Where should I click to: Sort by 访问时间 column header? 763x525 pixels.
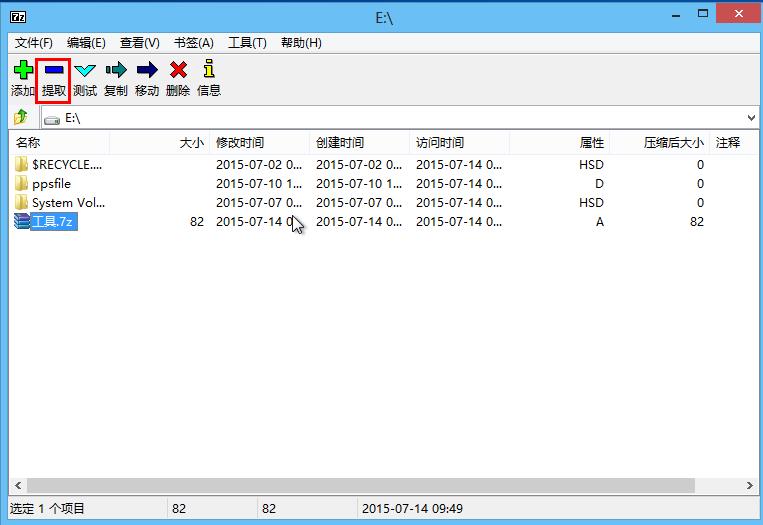459,143
